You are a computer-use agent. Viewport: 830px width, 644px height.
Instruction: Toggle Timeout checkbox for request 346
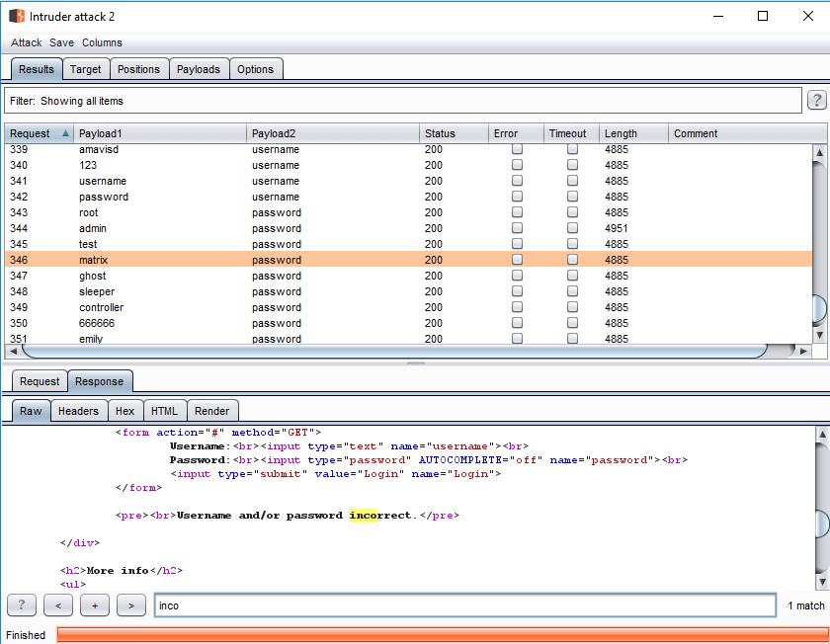572,260
